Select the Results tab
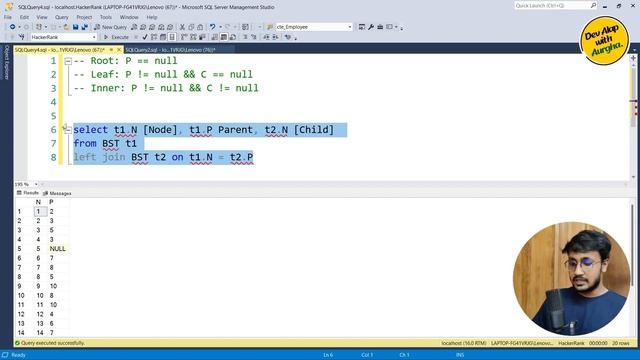640x360 pixels. [x=28, y=193]
